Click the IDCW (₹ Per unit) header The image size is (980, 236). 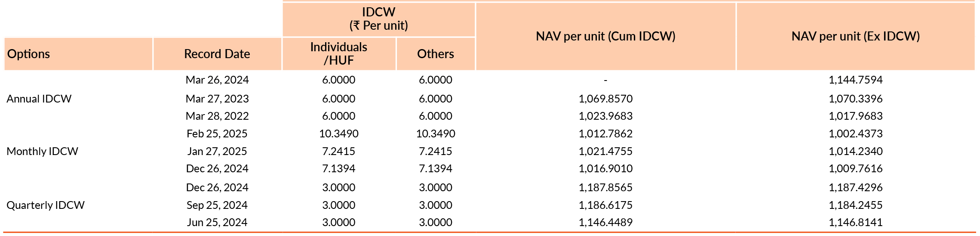(378, 19)
